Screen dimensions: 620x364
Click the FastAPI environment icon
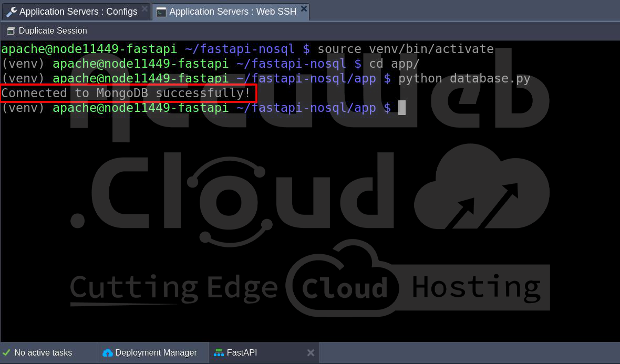coord(219,352)
